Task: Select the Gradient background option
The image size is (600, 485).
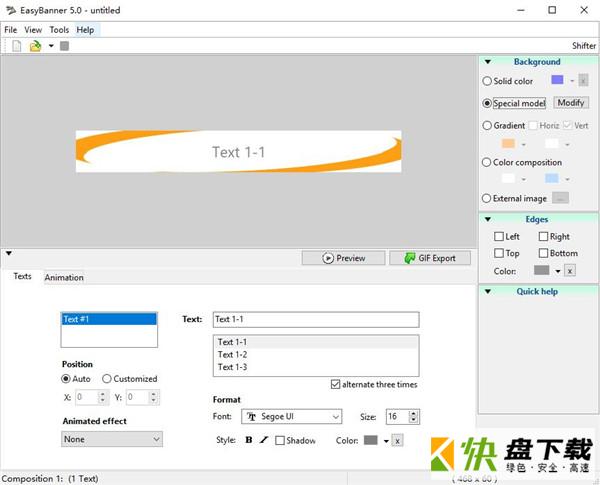Action: pos(487,126)
